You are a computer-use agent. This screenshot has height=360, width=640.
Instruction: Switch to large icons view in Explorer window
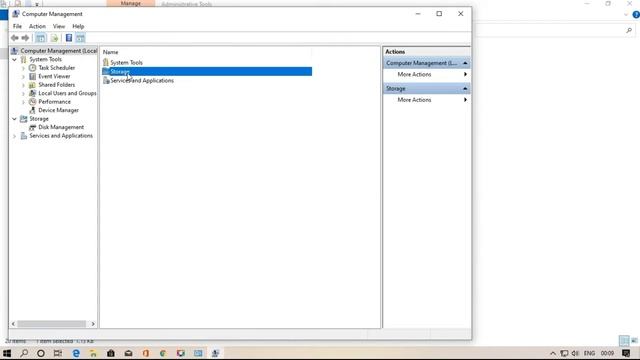point(634,340)
